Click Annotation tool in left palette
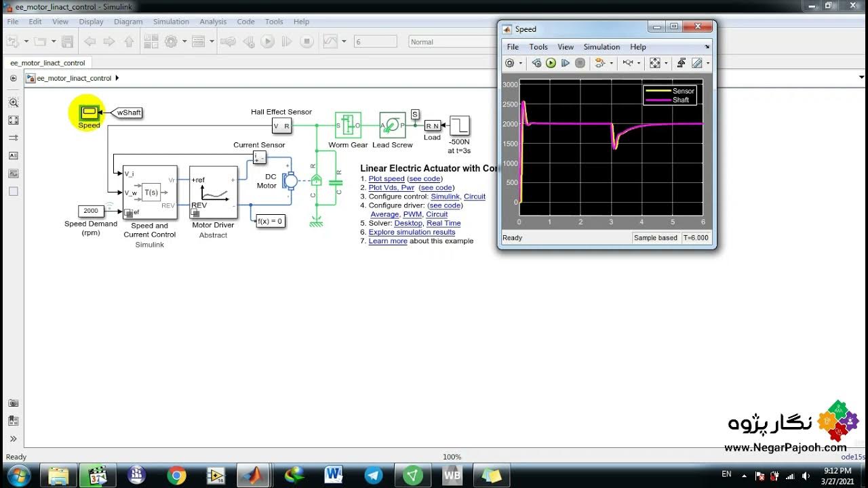This screenshot has width=868, height=488. pyautogui.click(x=13, y=155)
